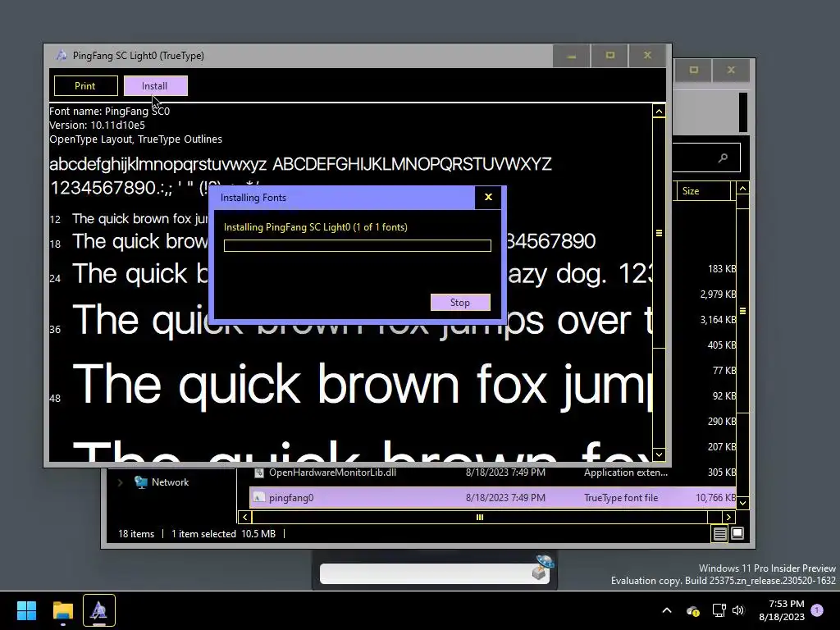Open the Windows Start menu
This screenshot has width=840, height=630.
[26, 610]
